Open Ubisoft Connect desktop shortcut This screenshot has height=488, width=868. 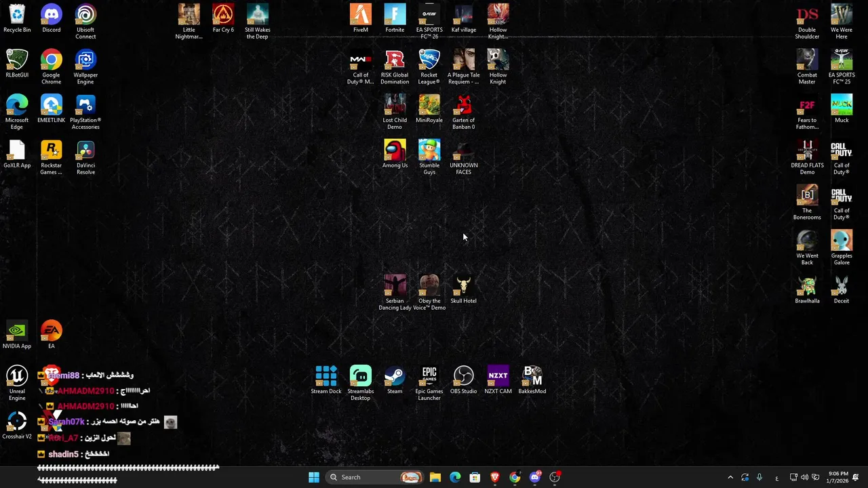click(x=85, y=22)
